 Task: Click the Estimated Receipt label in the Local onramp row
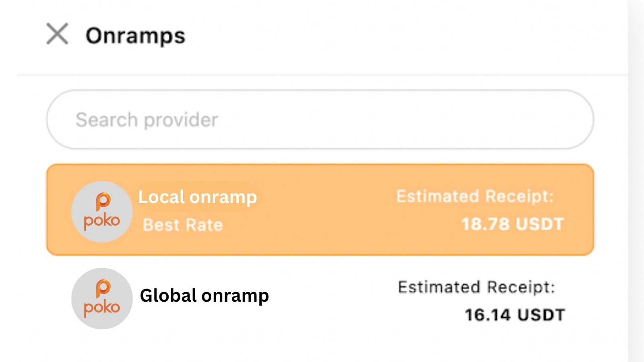[475, 197]
